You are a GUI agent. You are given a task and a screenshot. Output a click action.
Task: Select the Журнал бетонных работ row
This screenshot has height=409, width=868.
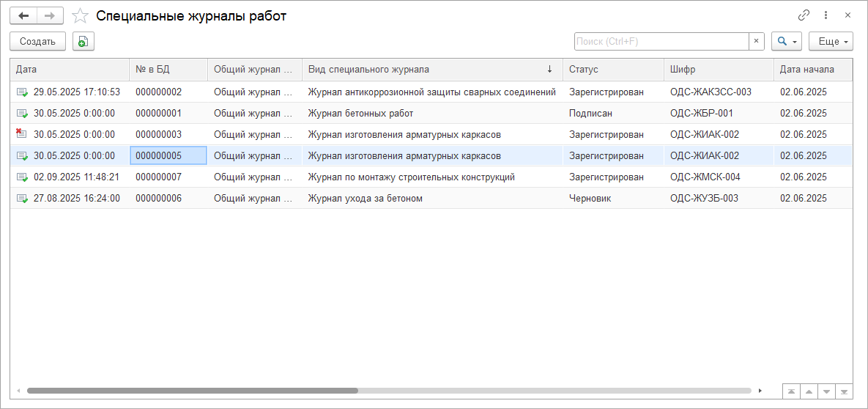[360, 114]
